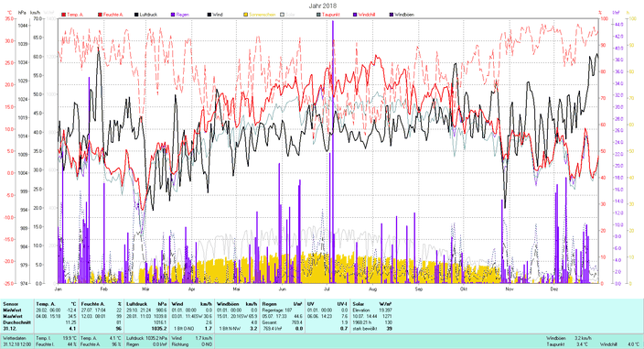Click the minimum temperature value -12.4
The height and width of the screenshot is (349, 644).
tap(71, 311)
